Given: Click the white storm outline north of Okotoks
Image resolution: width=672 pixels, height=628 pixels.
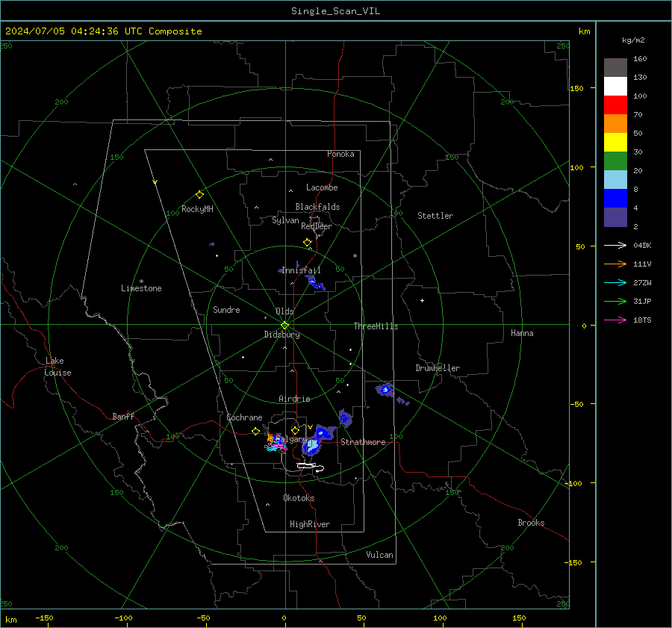Looking at the screenshot, I should click(x=311, y=467).
